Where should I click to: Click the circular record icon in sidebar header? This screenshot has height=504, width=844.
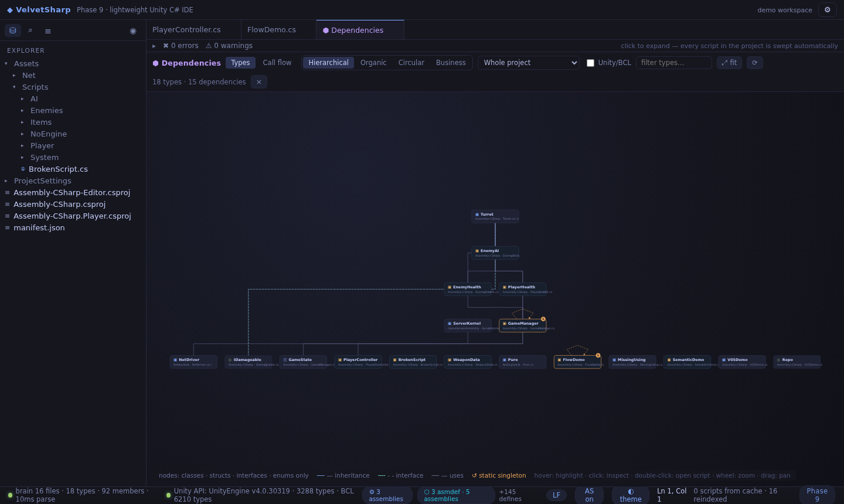pyautogui.click(x=133, y=30)
